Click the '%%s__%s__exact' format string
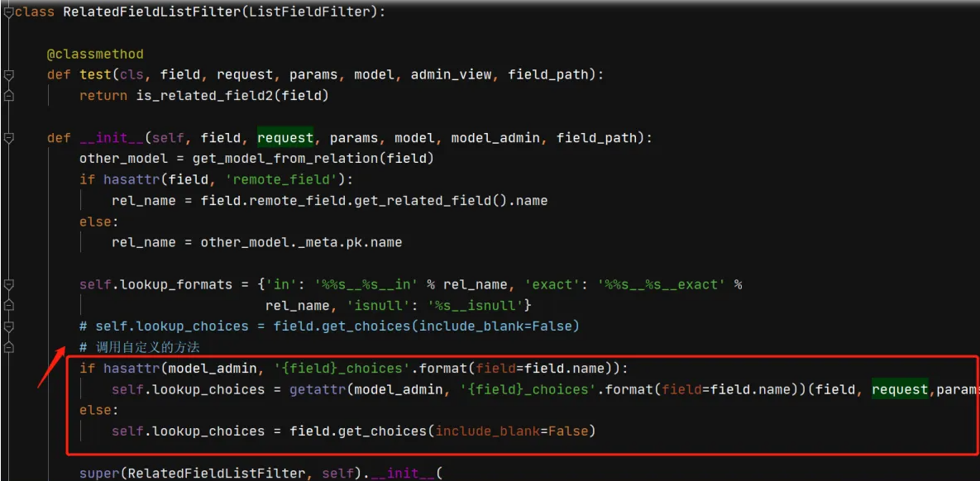This screenshot has width=980, height=481. click(662, 284)
